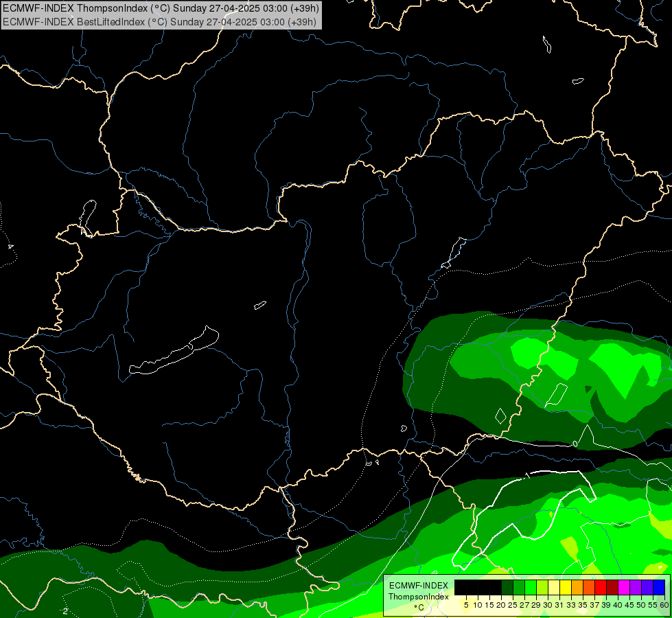Click the contour label 0 on the white line
Image resolution: width=672 pixels, height=618 pixels.
pos(576,444)
